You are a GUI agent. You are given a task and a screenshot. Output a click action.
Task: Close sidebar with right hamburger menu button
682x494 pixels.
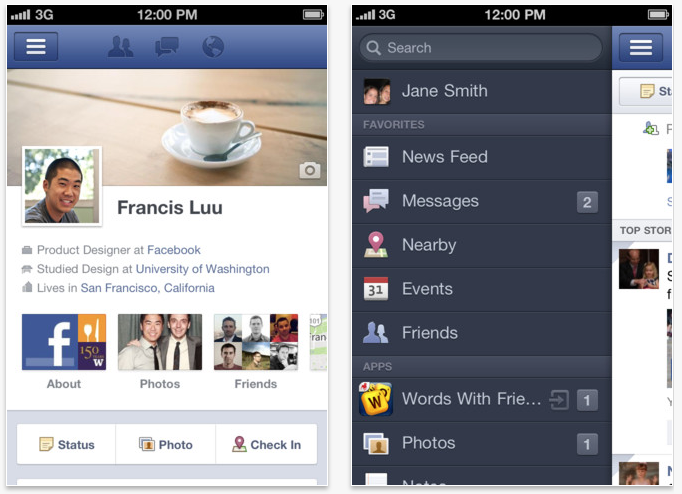641,47
